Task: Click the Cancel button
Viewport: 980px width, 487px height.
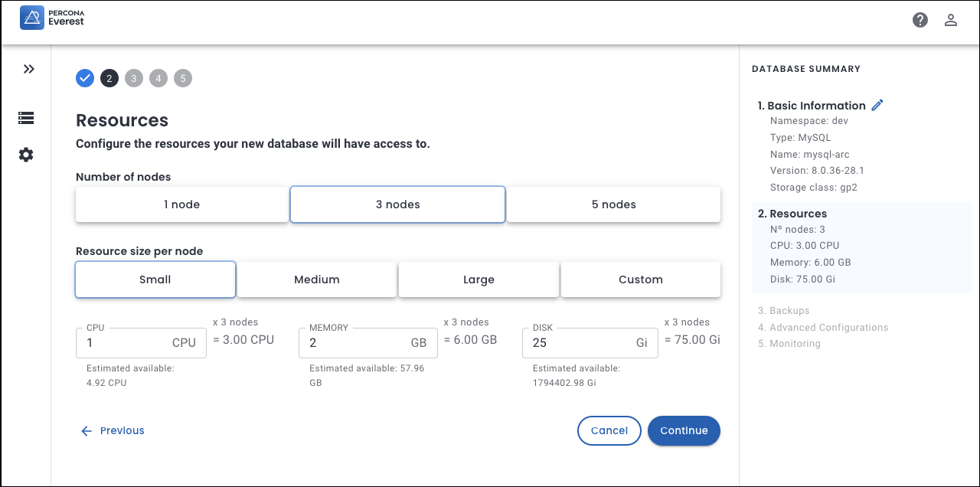Action: (609, 430)
